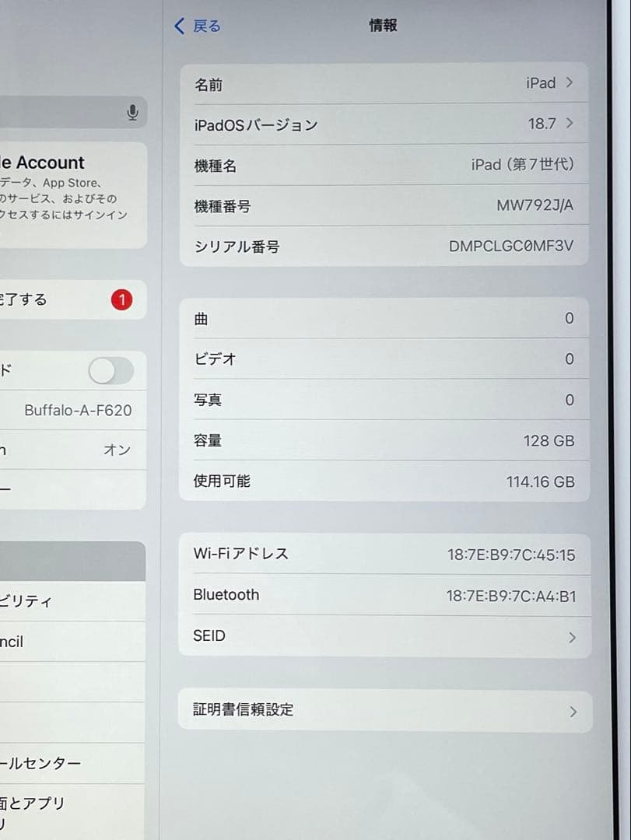The height and width of the screenshot is (840, 631).
Task: Tap the Wi-Fiアドレス row
Action: point(384,555)
